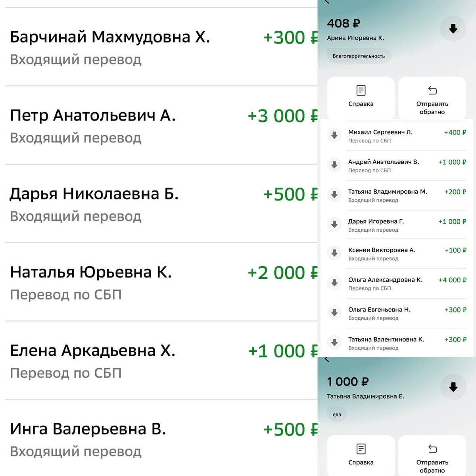This screenshot has height=476, width=476.
Task: Click the Отправить обратно return-arrow icon at top
Action: (x=432, y=90)
